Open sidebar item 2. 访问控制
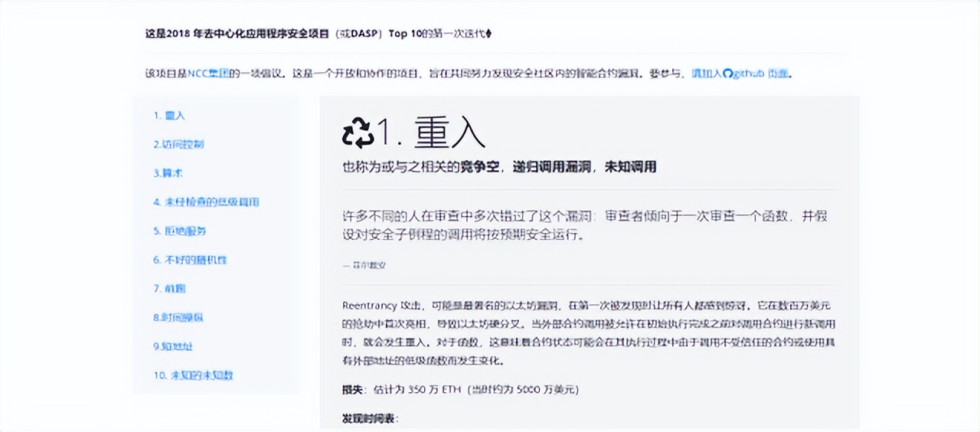The height and width of the screenshot is (432, 980). click(x=178, y=144)
